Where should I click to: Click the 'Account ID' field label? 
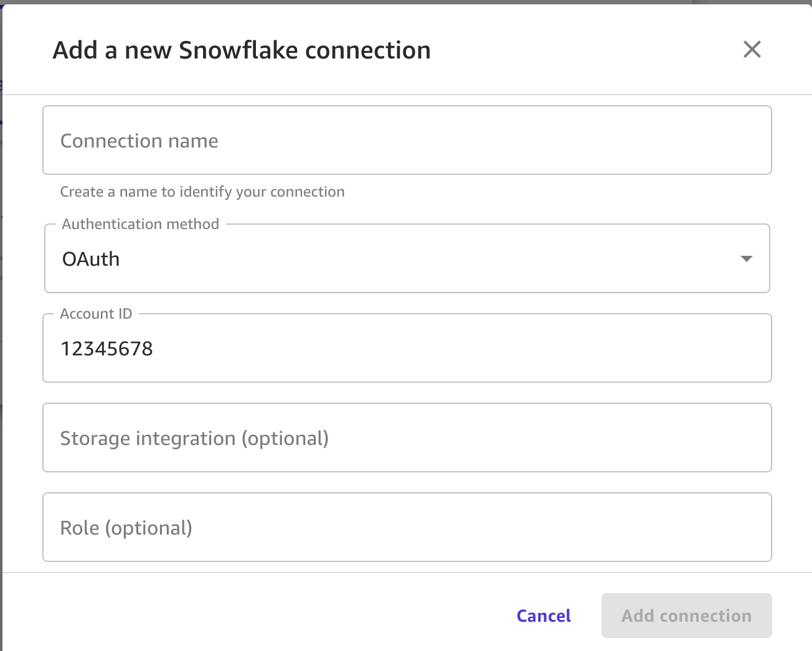coord(96,314)
